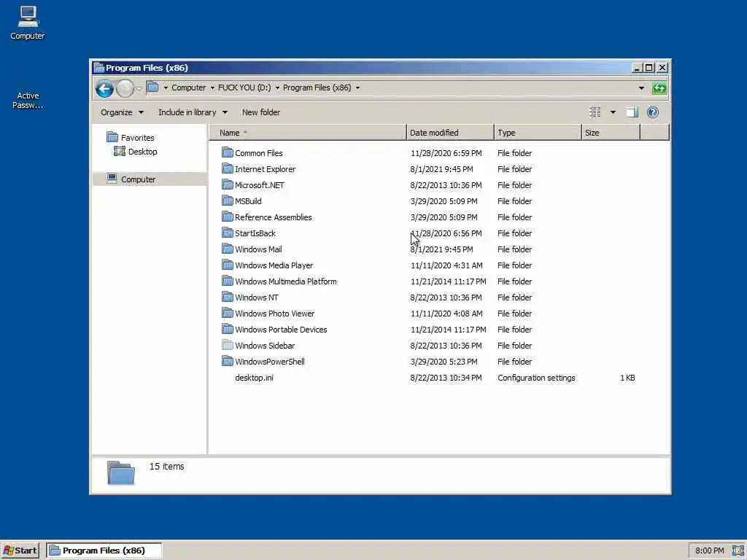747x560 pixels.
Task: Click the date 11/28/2020 6:59 PM
Action: click(x=446, y=153)
